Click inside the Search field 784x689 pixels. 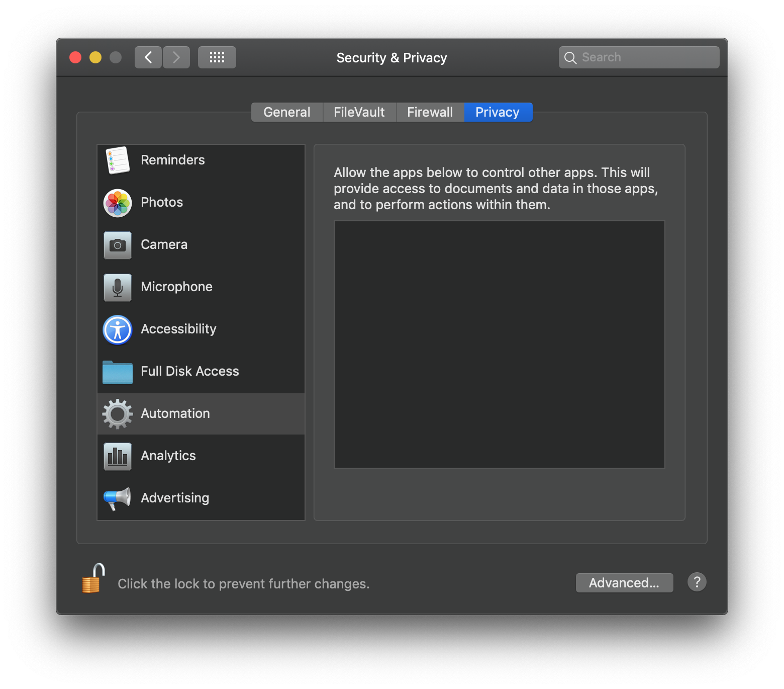[638, 57]
